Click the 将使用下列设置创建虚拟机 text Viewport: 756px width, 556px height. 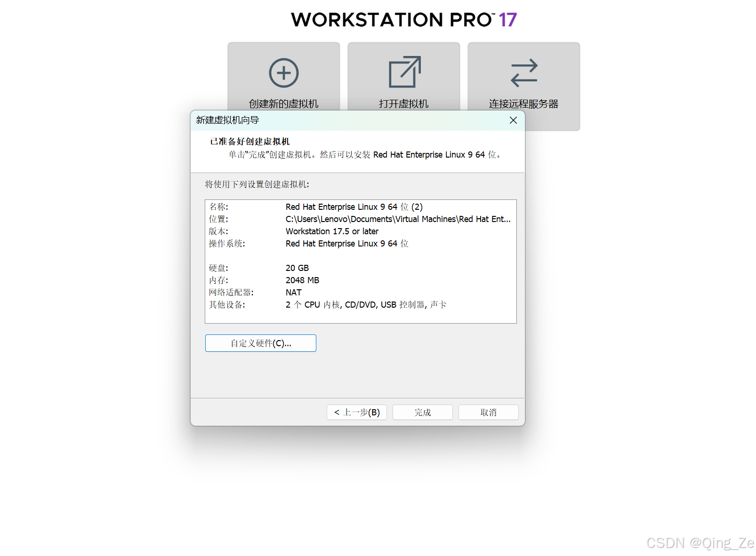257,184
